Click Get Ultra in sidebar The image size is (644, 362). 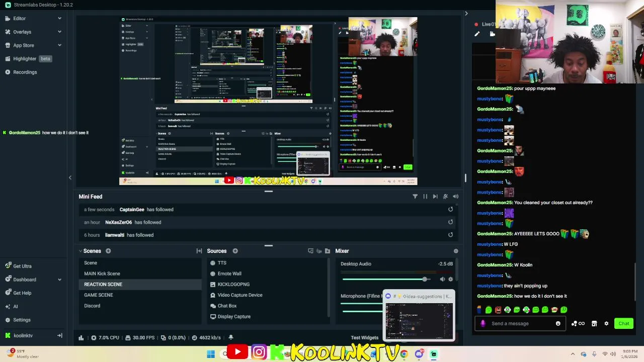tap(22, 266)
